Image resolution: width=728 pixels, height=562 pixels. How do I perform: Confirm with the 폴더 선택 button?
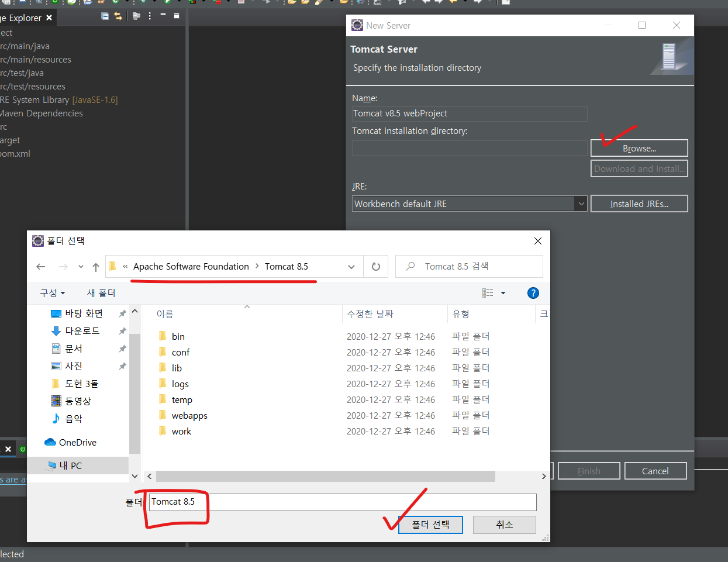pyautogui.click(x=430, y=525)
